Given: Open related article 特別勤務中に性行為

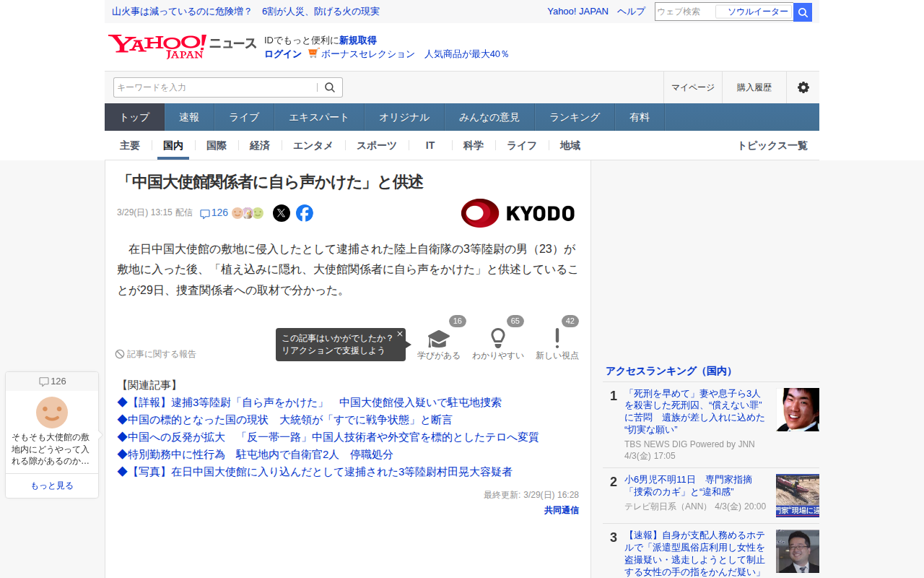Looking at the screenshot, I should (255, 454).
